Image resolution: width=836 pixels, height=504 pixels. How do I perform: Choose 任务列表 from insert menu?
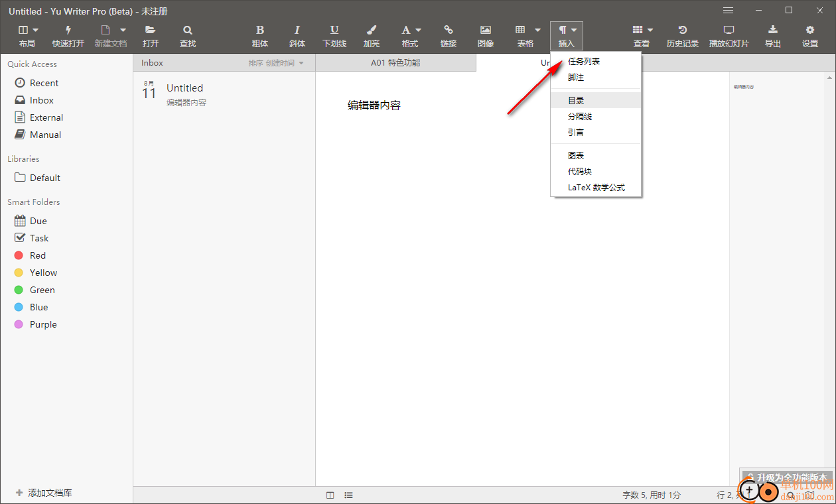[x=596, y=62]
